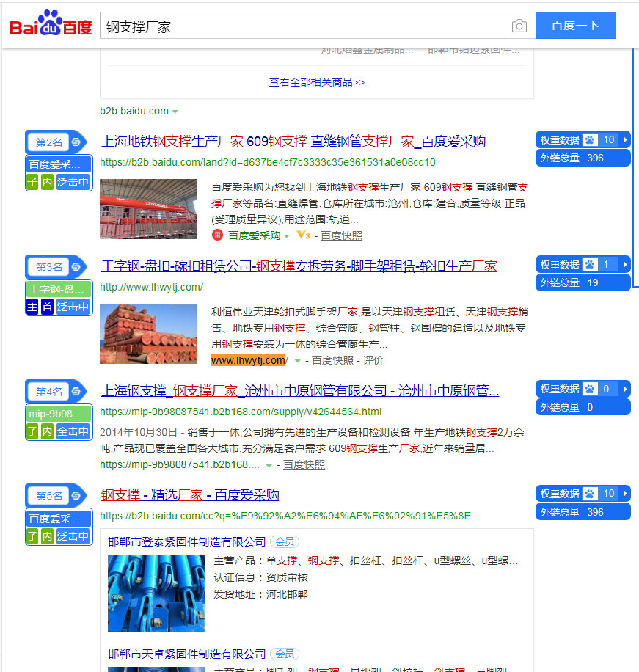Click 子 tag under 第5名
Screen dimensions: 639x672
(32, 536)
